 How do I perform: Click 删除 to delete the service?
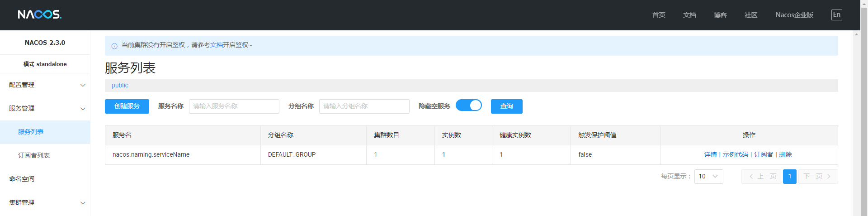click(785, 155)
